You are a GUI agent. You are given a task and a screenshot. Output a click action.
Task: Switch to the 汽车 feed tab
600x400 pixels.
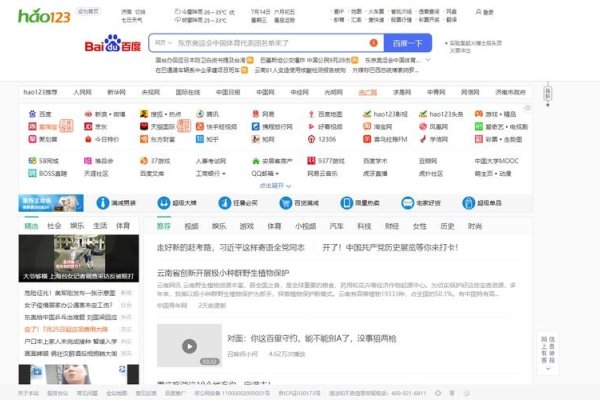336,226
